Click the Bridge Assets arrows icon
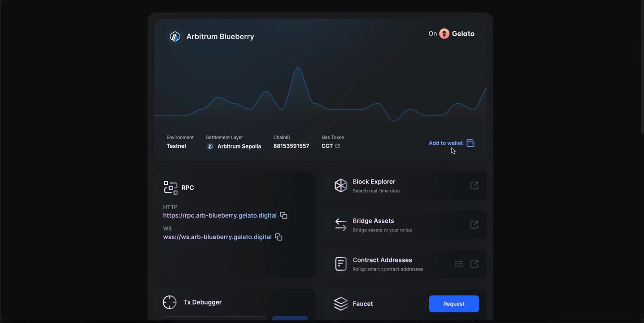 (340, 224)
